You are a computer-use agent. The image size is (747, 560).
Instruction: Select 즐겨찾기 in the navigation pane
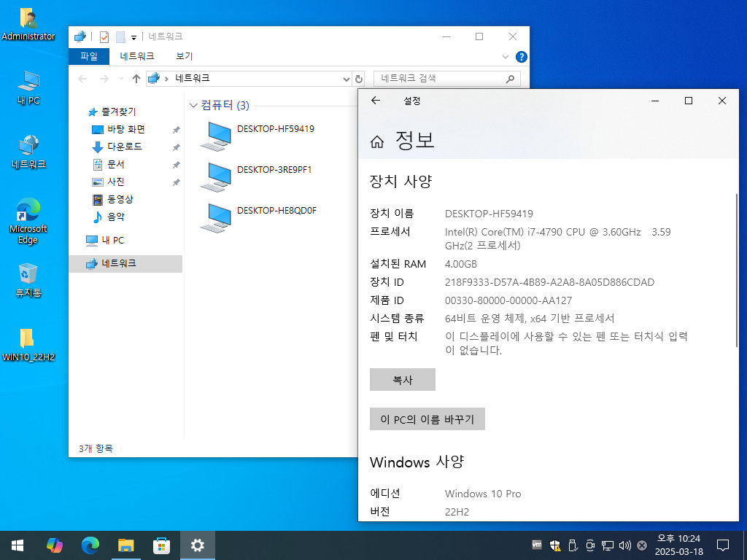coord(112,112)
